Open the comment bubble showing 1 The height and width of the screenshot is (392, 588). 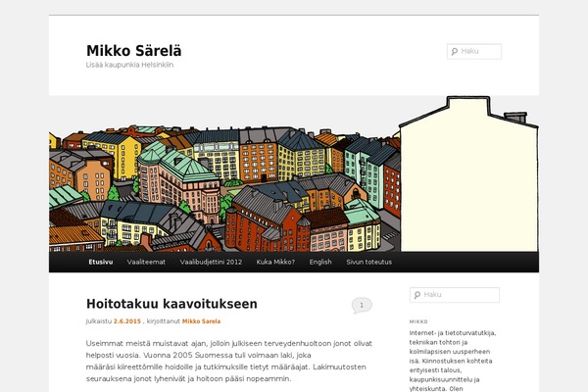click(x=362, y=306)
